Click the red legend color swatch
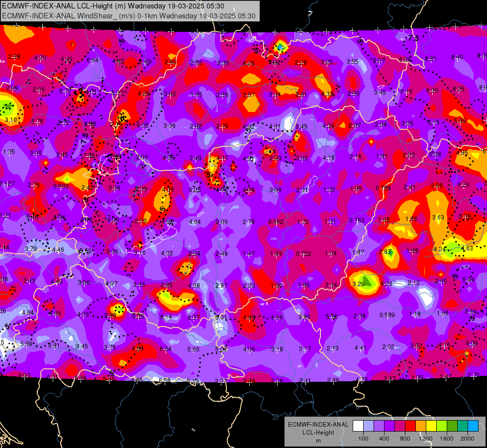This screenshot has width=487, height=448. click(410, 426)
